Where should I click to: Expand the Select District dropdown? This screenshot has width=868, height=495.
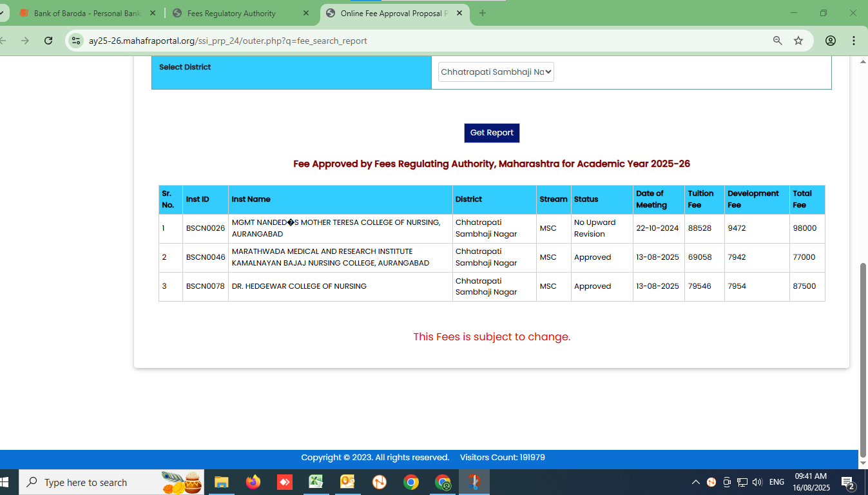(496, 72)
